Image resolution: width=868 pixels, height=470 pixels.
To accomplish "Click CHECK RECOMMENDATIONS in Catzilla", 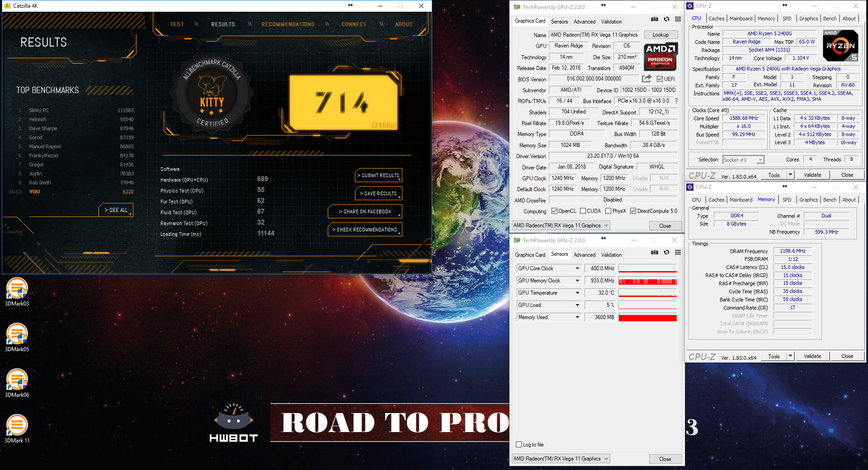I will click(x=365, y=230).
